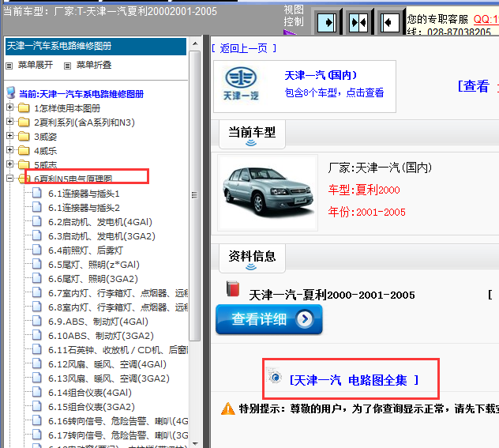Screen dimensions: 499x448
Task: Click the tree panel scroll-down arrow
Action: click(195, 443)
